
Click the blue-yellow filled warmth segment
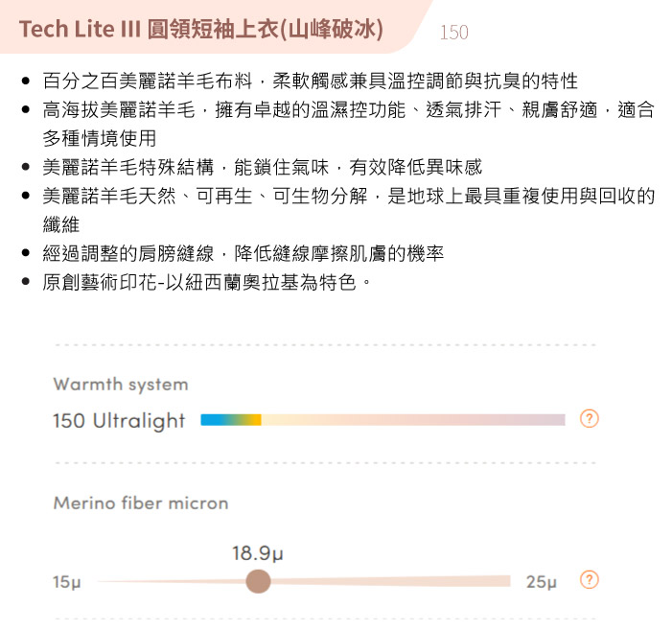[x=231, y=420]
